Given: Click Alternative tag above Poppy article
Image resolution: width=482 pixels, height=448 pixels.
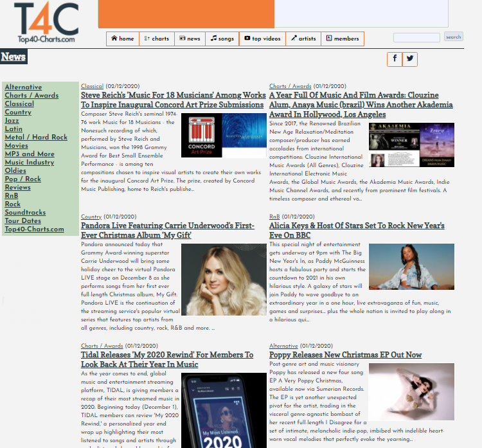Looking at the screenshot, I should pos(283,346).
